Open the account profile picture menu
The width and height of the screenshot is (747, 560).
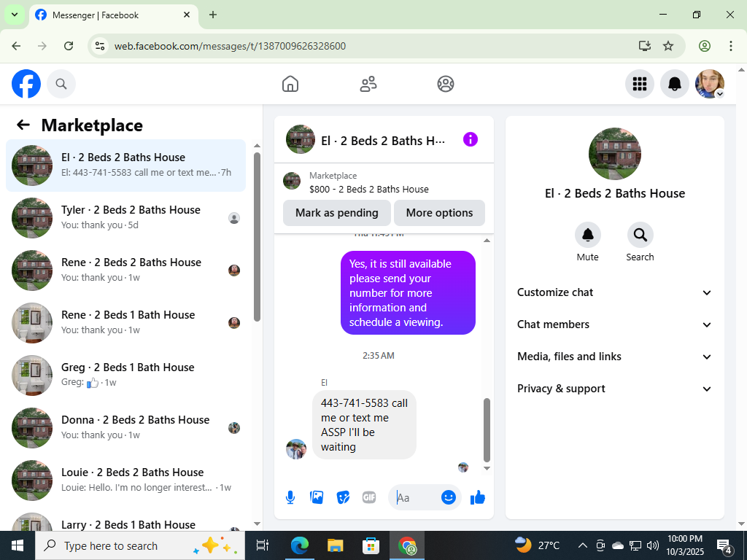point(710,84)
